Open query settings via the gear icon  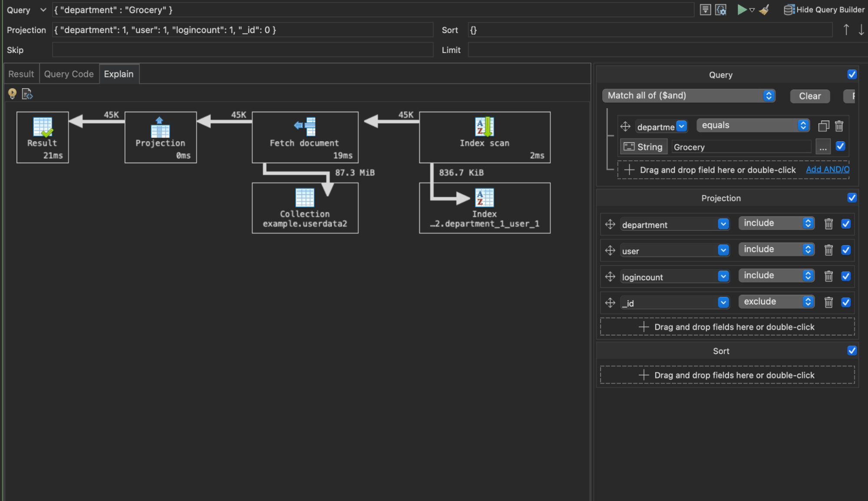tap(721, 10)
